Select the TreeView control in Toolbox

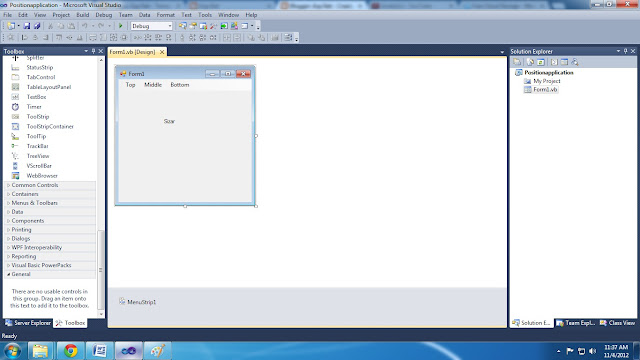[x=38, y=156]
